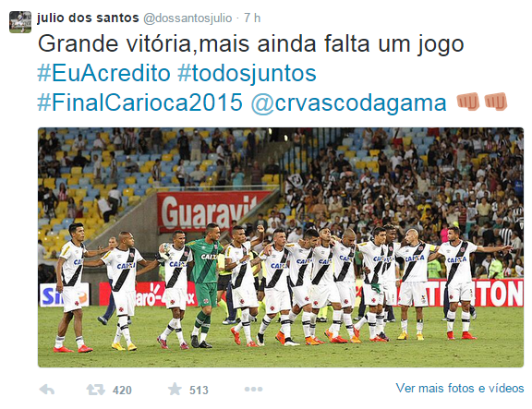Open the three-dots more options menu
The height and width of the screenshot is (409, 532).
253,390
